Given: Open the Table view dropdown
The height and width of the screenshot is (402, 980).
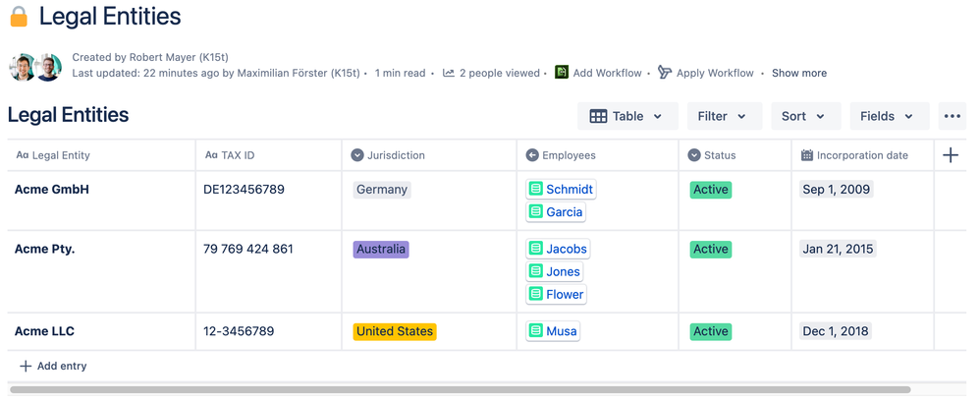Looking at the screenshot, I should pyautogui.click(x=627, y=116).
